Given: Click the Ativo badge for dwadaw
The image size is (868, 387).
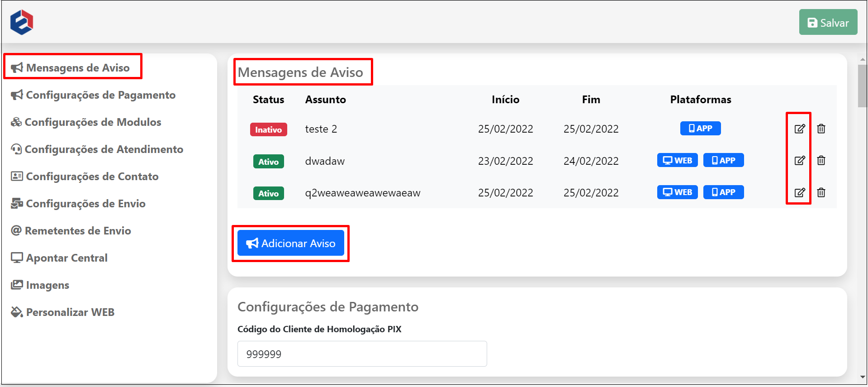Looking at the screenshot, I should tap(268, 162).
